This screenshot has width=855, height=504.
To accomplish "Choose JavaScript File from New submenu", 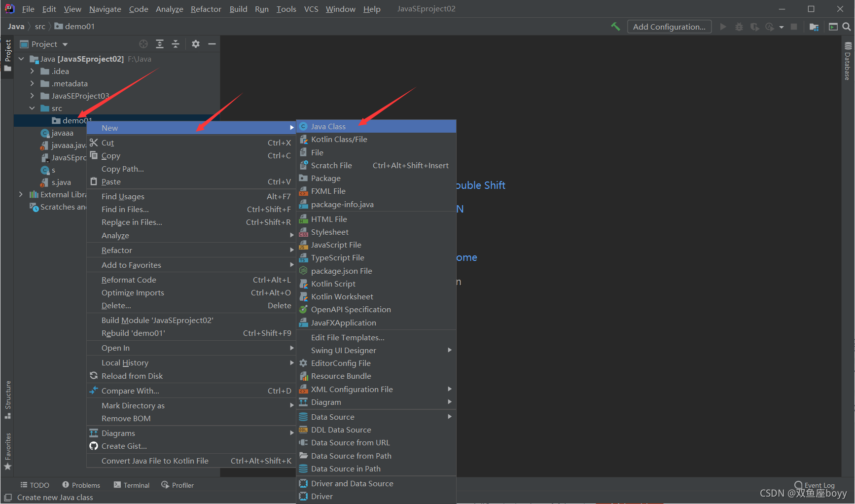I will click(x=376, y=245).
